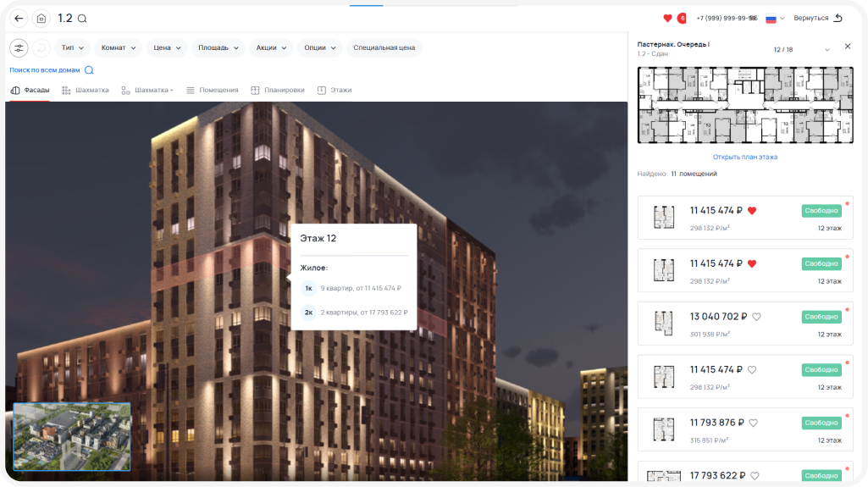Image resolution: width=868 pixels, height=487 pixels.
Task: Open favorites heart in header
Action: point(667,19)
